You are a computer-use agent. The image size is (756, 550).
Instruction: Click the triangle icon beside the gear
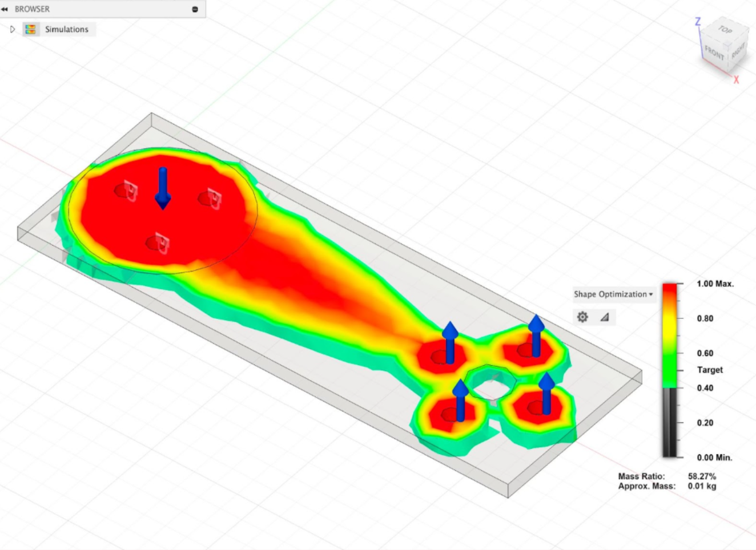pyautogui.click(x=605, y=317)
